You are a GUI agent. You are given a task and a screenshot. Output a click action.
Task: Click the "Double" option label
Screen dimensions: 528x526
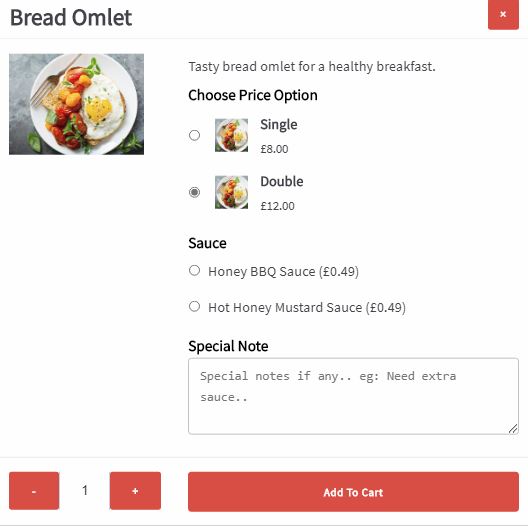pos(282,182)
